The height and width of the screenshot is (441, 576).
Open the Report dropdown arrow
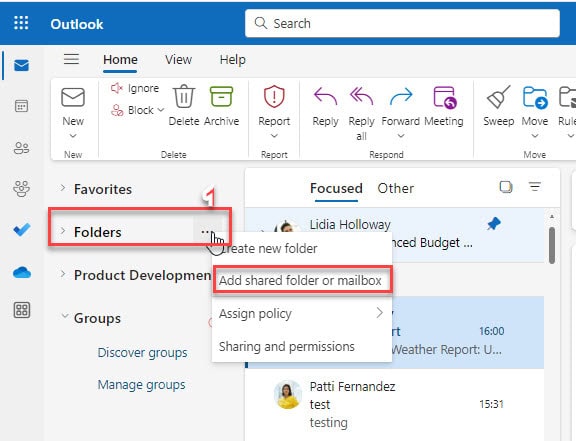pyautogui.click(x=274, y=136)
